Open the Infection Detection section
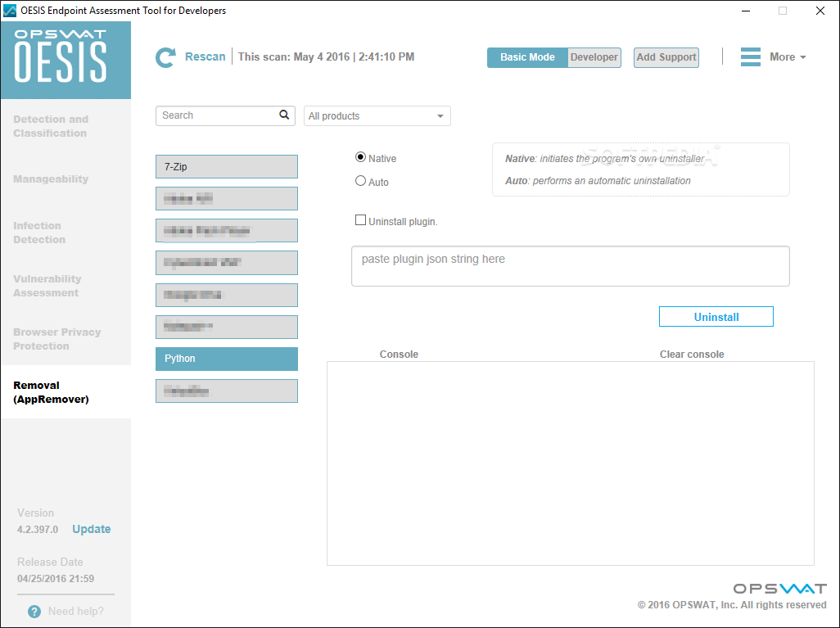The image size is (840, 628). (x=39, y=233)
